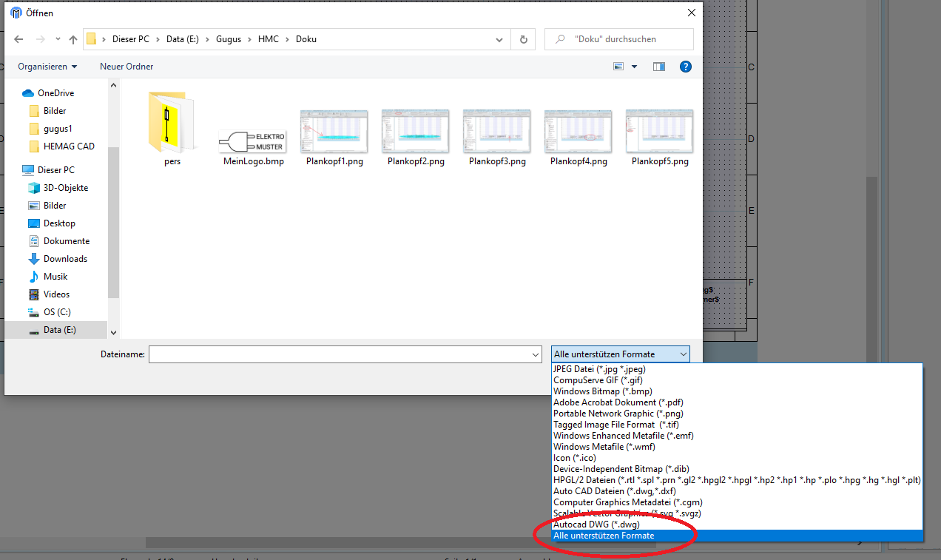Viewport: 941px width, 560px height.
Task: Click the Refresh folder button
Action: coord(524,39)
